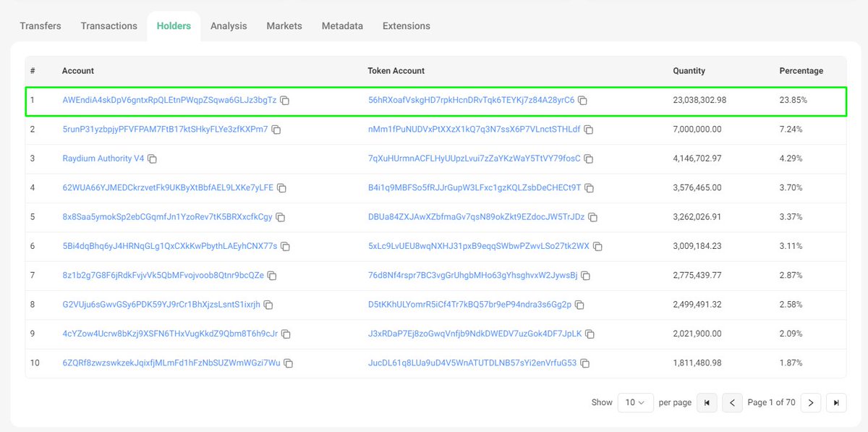
Task: Open account 8x8Saa5ymokSp2ebCGqmf link
Action: coord(167,216)
